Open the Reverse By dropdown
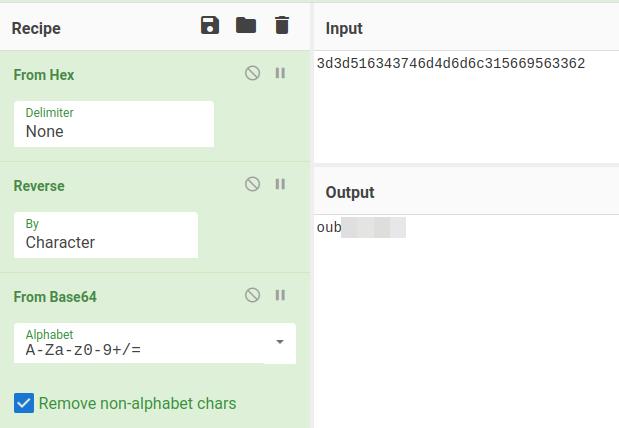Screen dimensions: 619x428 coord(106,235)
